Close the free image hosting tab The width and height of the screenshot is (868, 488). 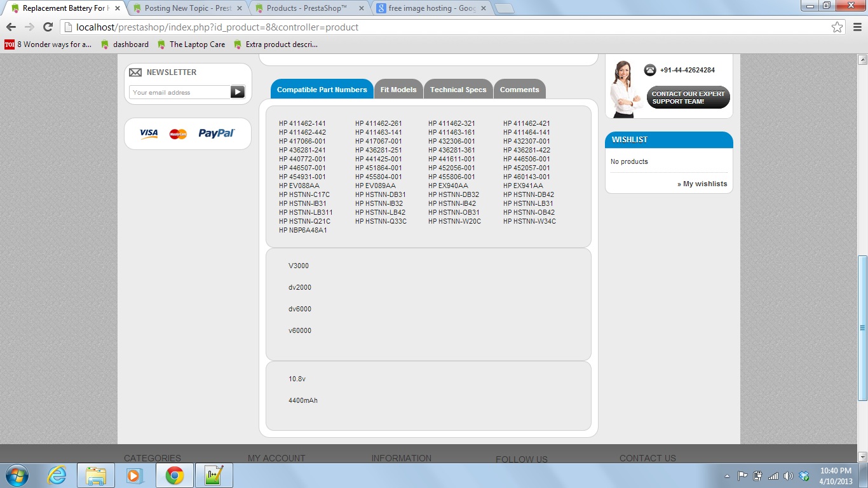pyautogui.click(x=483, y=8)
